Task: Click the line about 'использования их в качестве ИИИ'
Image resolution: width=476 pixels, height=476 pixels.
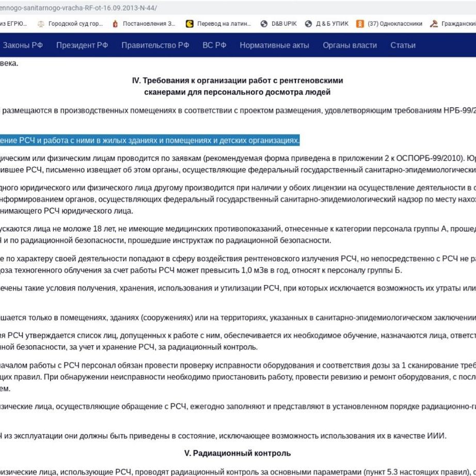Action: point(224,436)
